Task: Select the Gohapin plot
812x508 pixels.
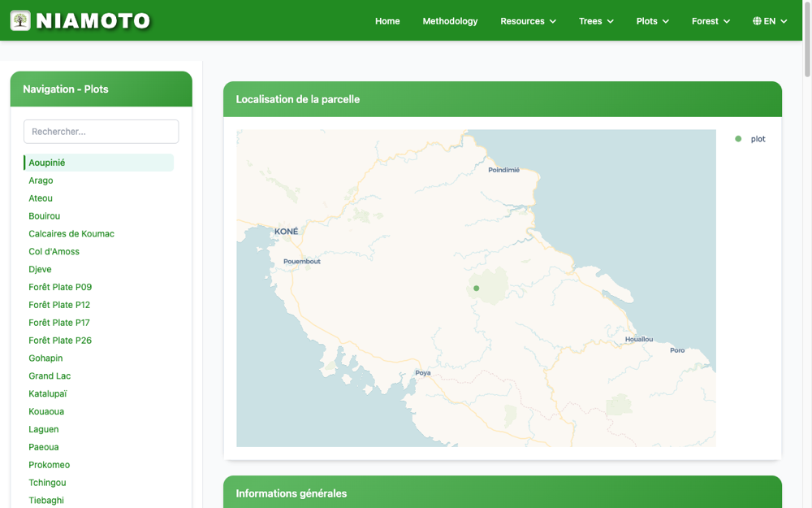Action: pos(45,358)
